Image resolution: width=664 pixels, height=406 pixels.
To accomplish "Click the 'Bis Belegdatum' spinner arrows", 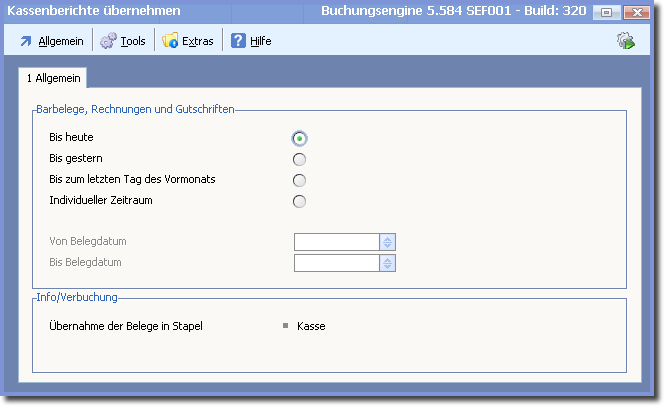I will coord(388,263).
